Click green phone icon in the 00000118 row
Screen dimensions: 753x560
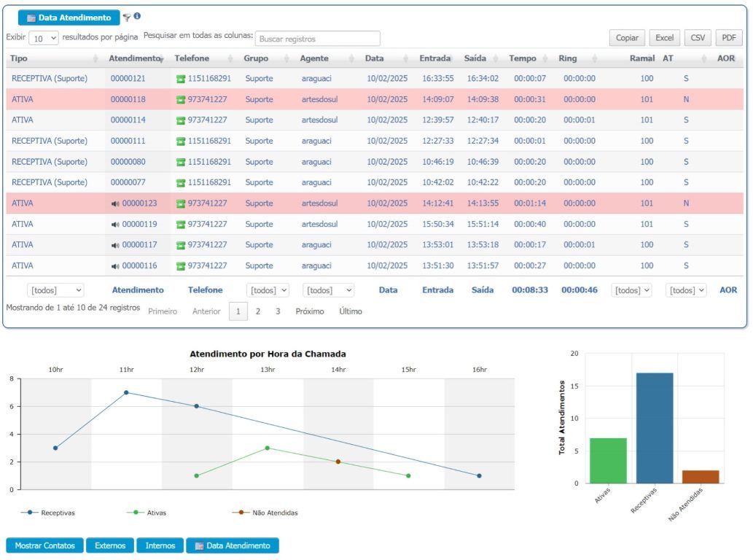click(x=181, y=100)
